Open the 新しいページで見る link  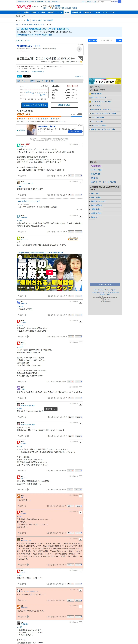23,71
